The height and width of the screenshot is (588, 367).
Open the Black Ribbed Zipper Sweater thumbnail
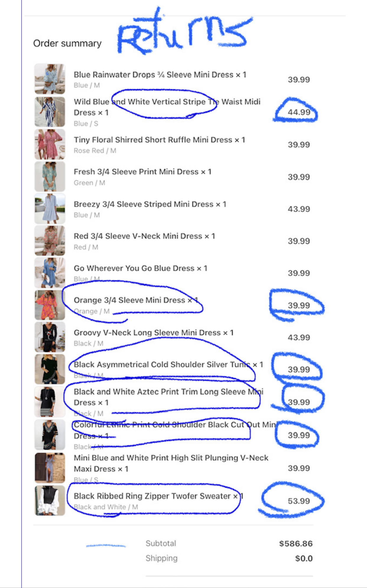point(50,501)
